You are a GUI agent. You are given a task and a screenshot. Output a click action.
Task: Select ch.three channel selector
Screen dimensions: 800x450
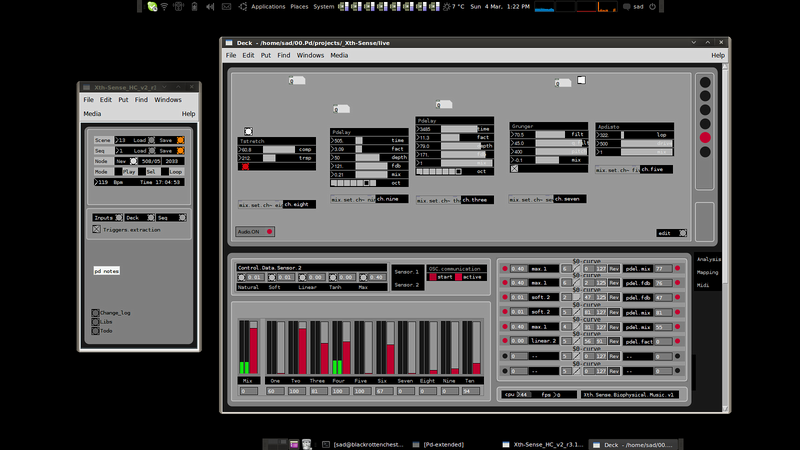click(x=478, y=200)
